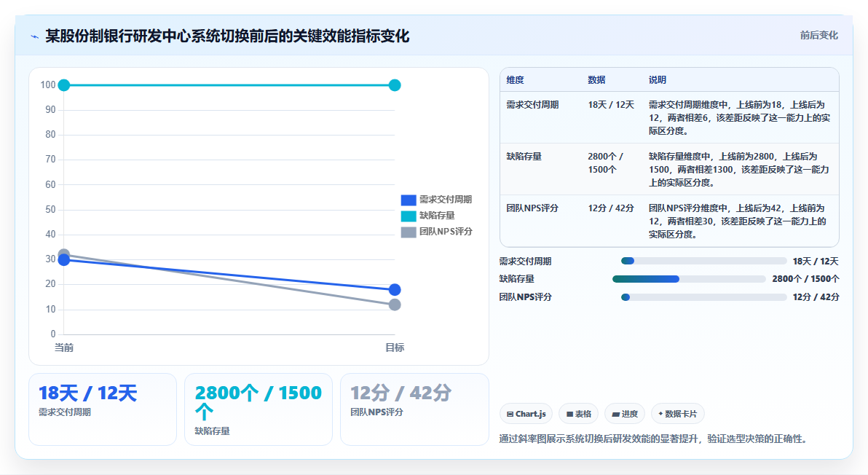
Task: Click the 缺陷存量 legend text
Action: 437,216
